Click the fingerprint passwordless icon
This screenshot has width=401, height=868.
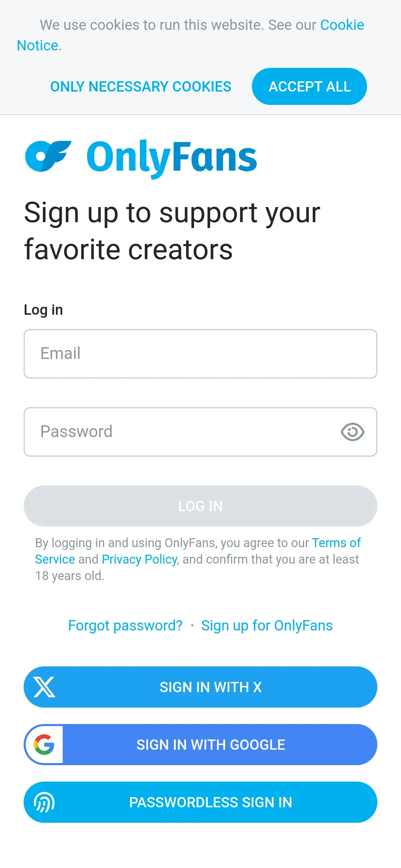(44, 802)
